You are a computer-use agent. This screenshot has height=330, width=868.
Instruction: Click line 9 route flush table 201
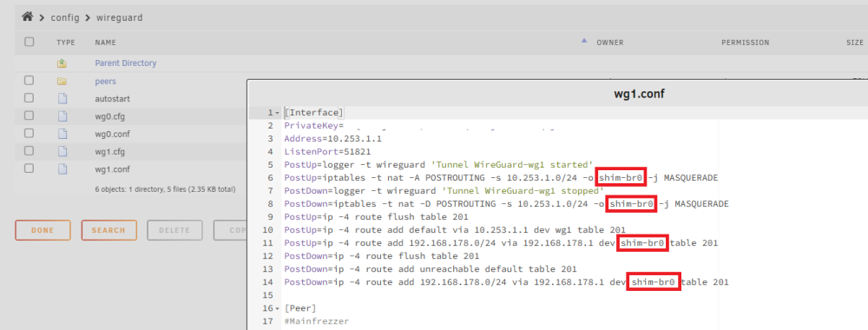coord(376,217)
